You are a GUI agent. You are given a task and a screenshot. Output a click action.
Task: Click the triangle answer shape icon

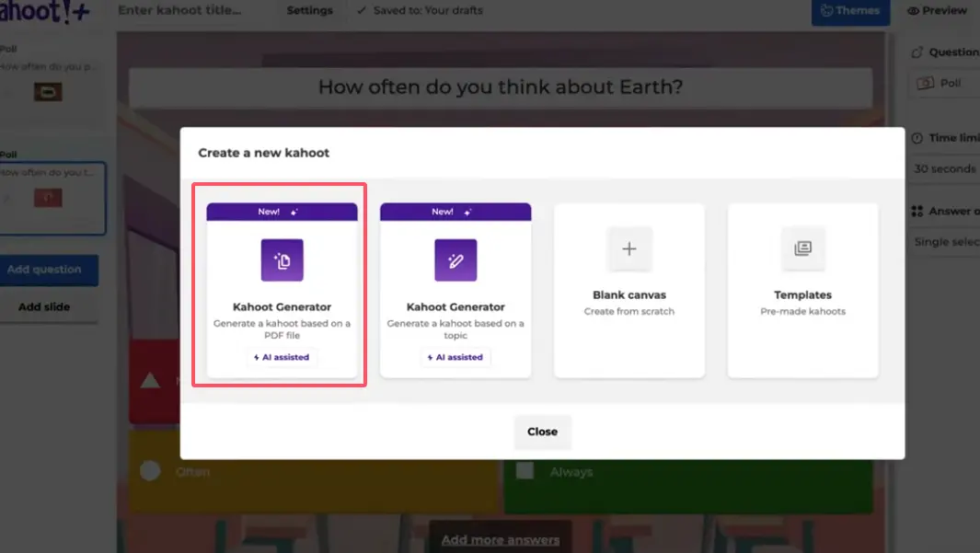click(150, 381)
